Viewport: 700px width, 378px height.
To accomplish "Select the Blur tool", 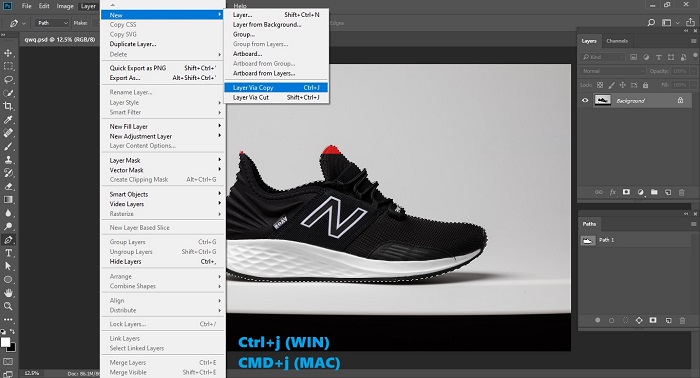I will click(x=8, y=213).
